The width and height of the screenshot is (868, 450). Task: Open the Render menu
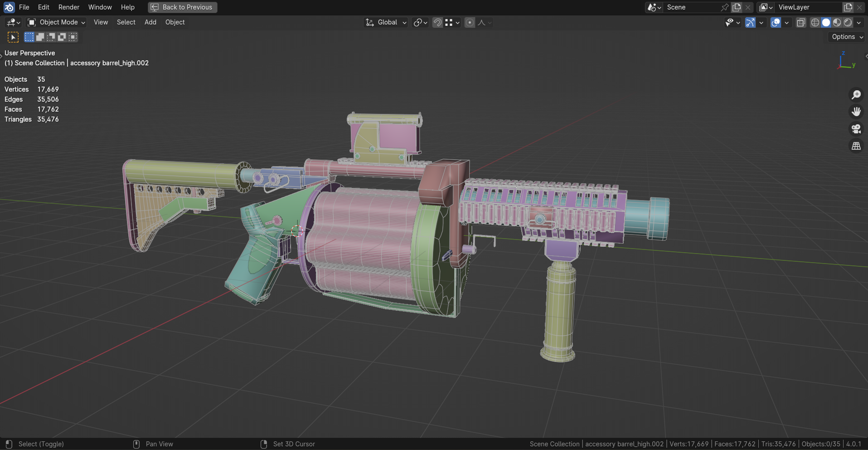point(69,7)
